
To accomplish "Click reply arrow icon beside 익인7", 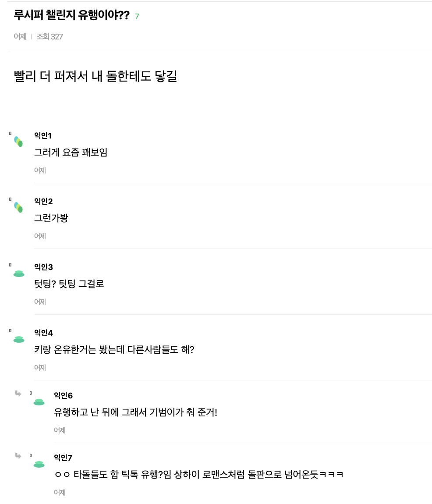I will click(18, 456).
